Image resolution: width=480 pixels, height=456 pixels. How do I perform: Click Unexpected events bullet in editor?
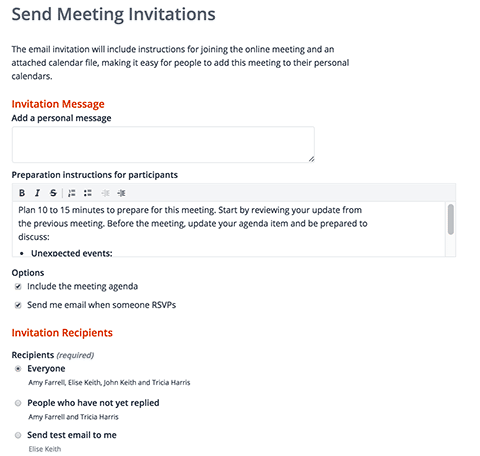click(x=72, y=253)
